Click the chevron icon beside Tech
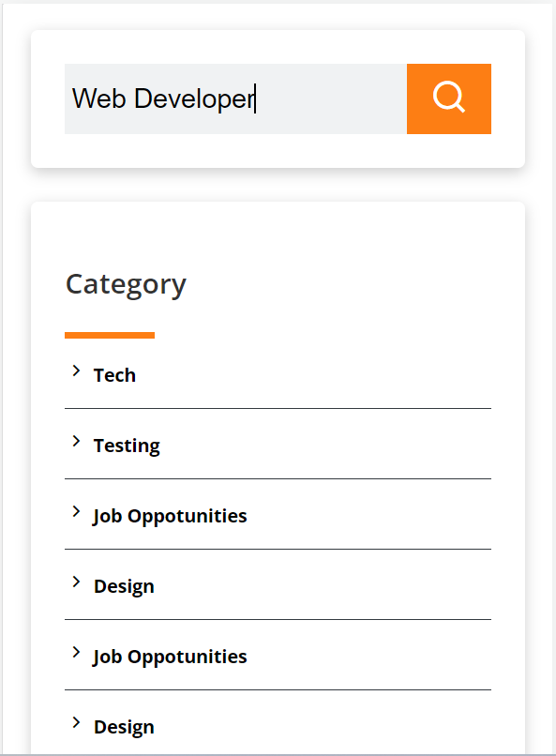Image resolution: width=556 pixels, height=756 pixels. point(76,370)
